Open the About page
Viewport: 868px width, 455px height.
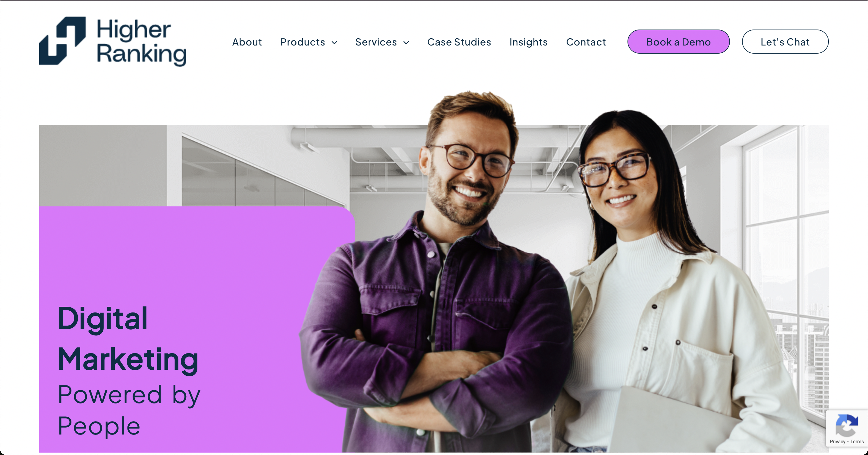[x=247, y=42]
